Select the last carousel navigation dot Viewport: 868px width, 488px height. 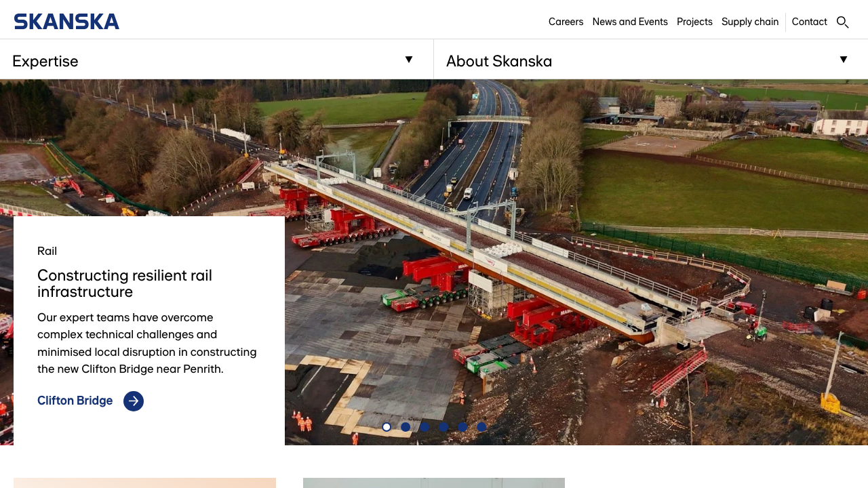point(481,427)
